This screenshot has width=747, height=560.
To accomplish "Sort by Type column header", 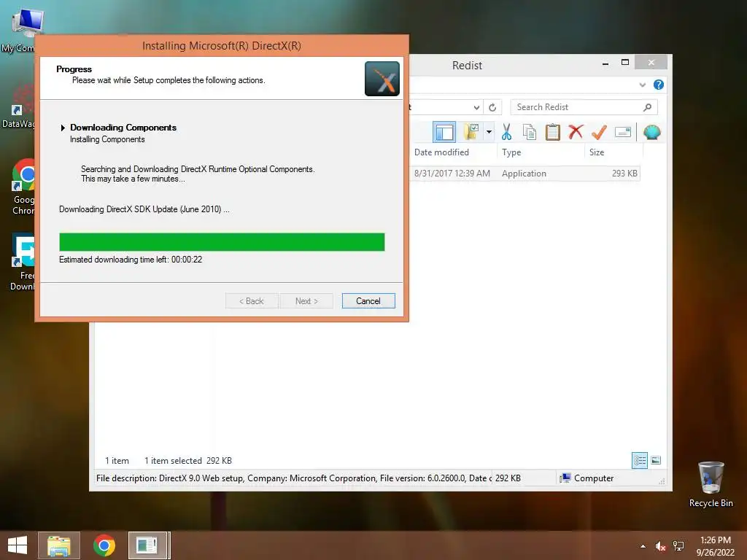I will 511,152.
